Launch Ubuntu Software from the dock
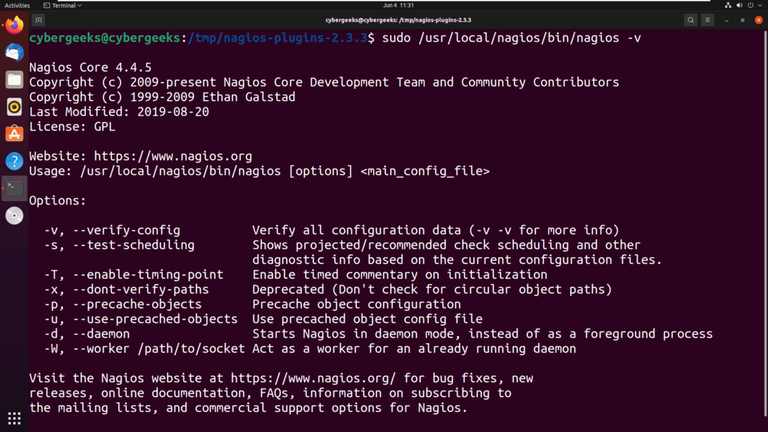Screen dimensions: 768x432 coord(14,133)
